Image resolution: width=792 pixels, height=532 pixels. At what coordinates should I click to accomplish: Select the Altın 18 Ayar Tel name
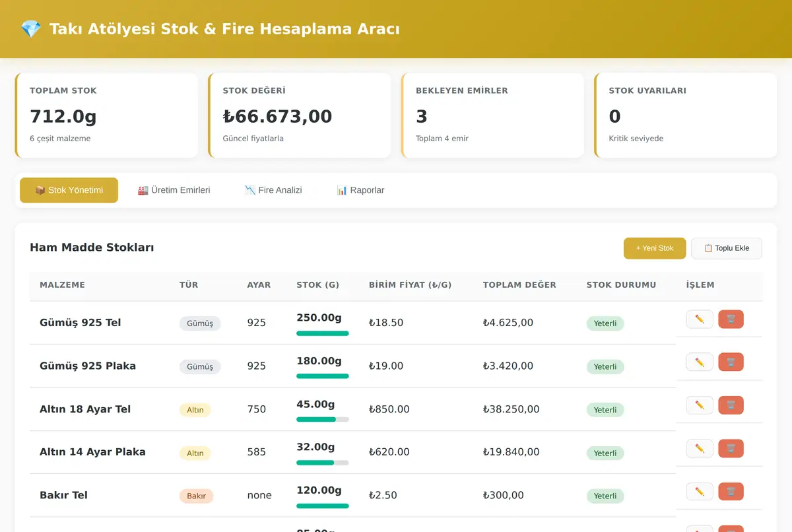85,409
